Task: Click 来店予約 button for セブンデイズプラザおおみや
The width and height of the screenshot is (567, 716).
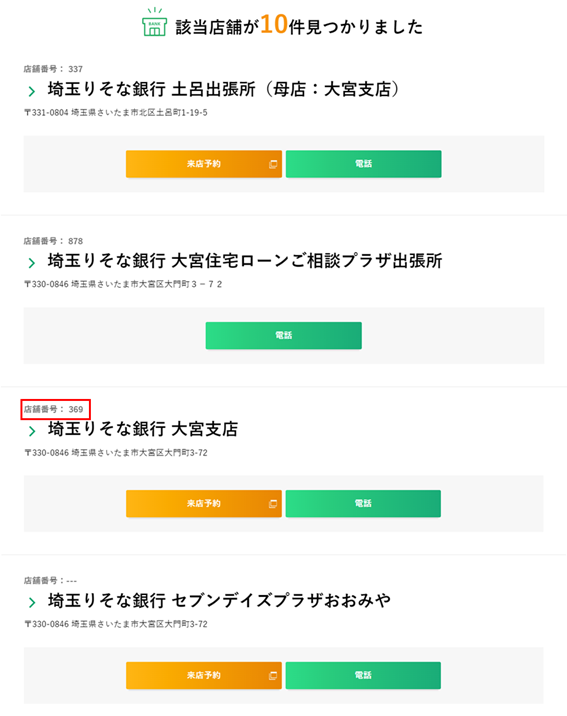Action: (204, 675)
